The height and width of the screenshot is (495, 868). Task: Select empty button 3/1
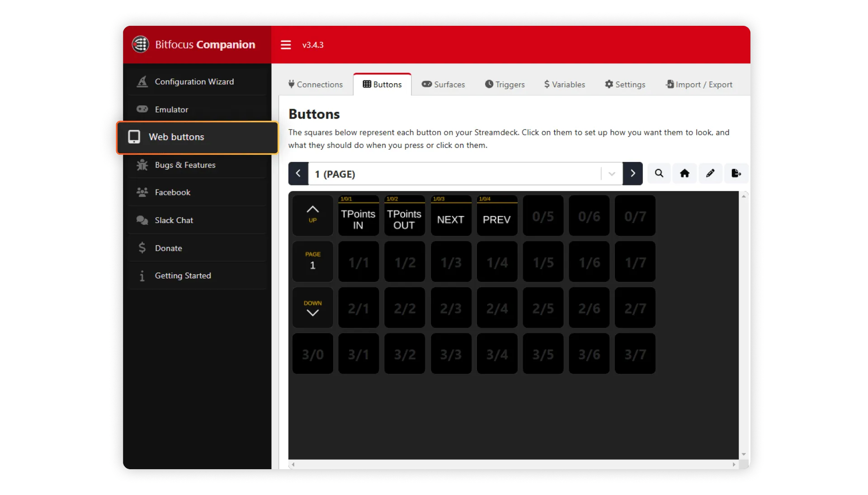coord(359,354)
